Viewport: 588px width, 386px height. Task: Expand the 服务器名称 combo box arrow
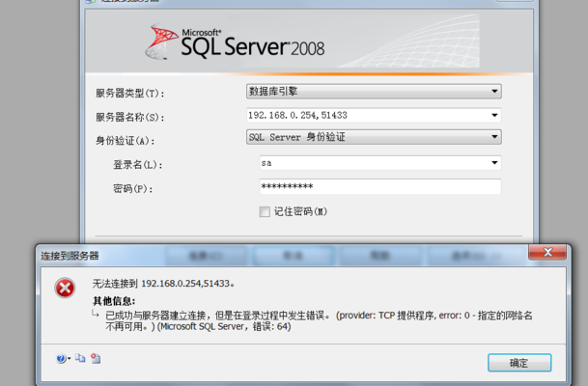click(494, 115)
